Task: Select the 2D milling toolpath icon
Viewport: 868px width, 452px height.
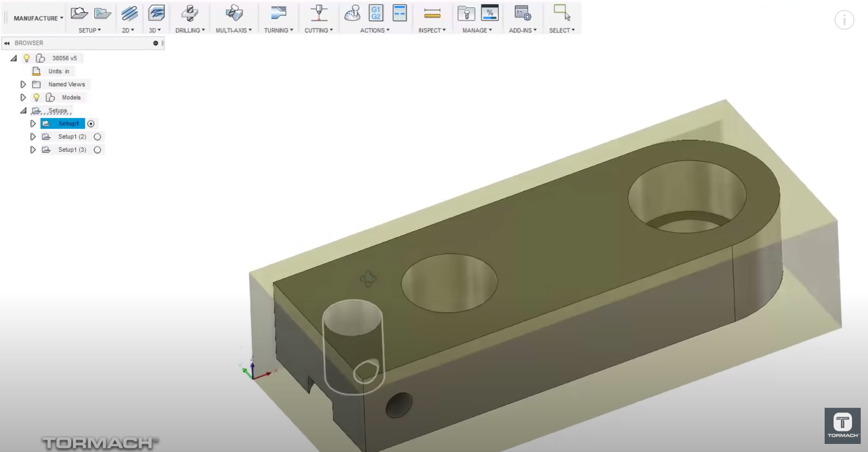Action: pyautogui.click(x=129, y=13)
